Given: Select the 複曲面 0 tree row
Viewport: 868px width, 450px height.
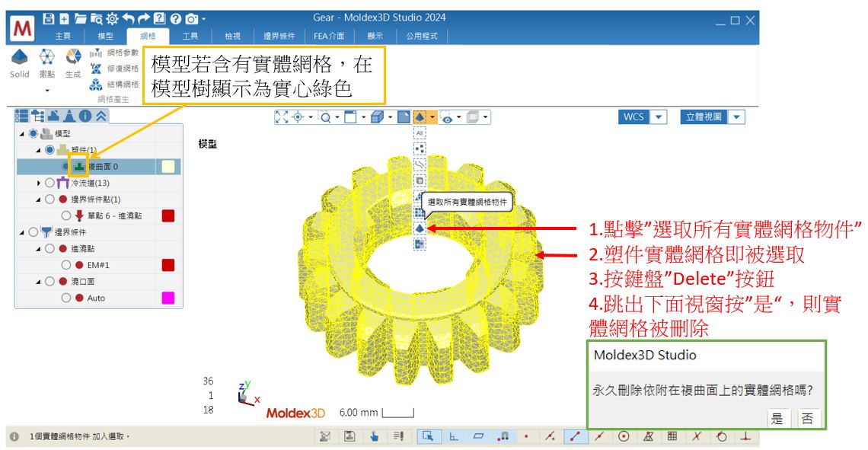Looking at the screenshot, I should pos(99,167).
